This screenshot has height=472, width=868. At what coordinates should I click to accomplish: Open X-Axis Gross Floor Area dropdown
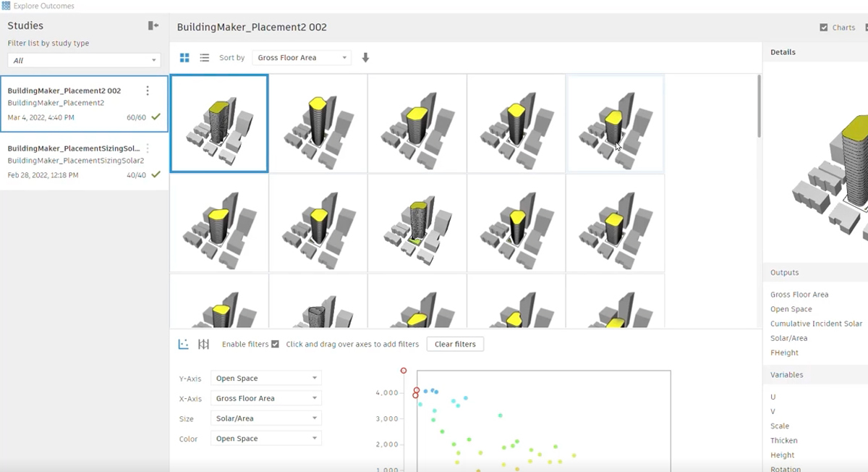266,398
